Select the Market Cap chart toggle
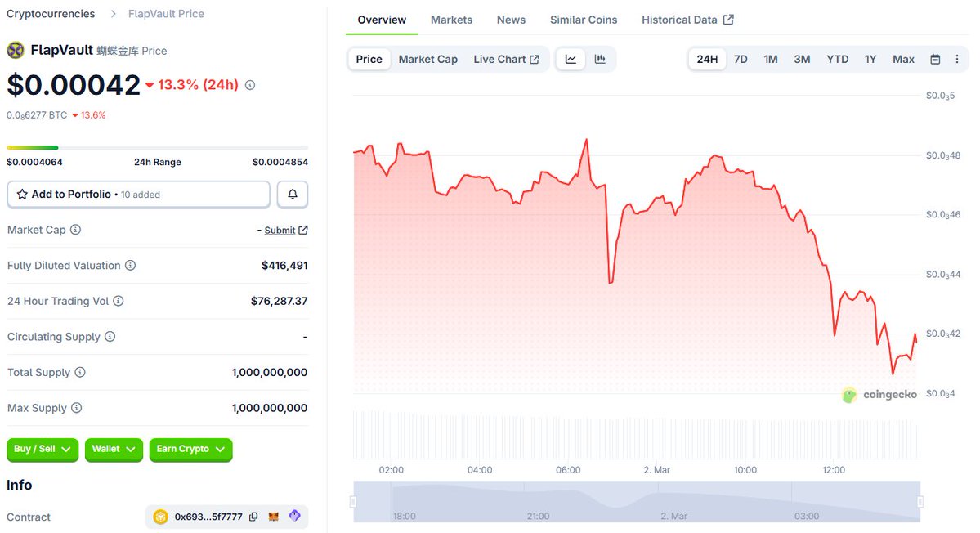This screenshot has width=980, height=533. 428,60
